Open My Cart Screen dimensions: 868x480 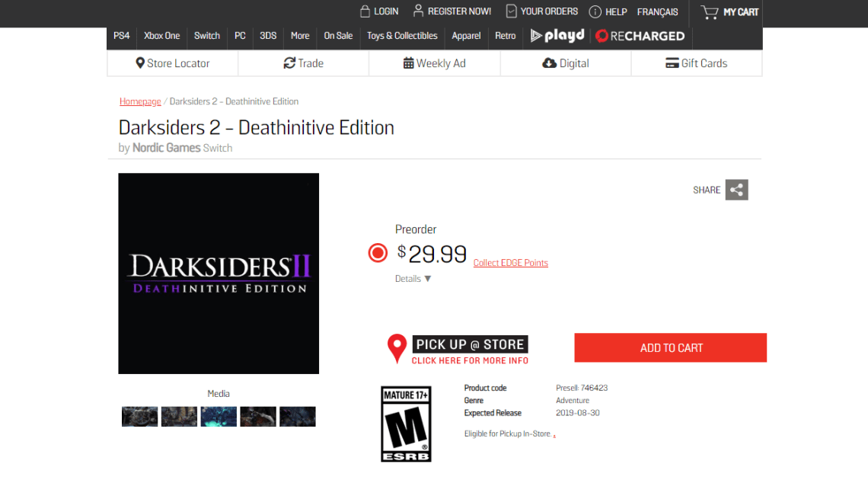pos(728,11)
